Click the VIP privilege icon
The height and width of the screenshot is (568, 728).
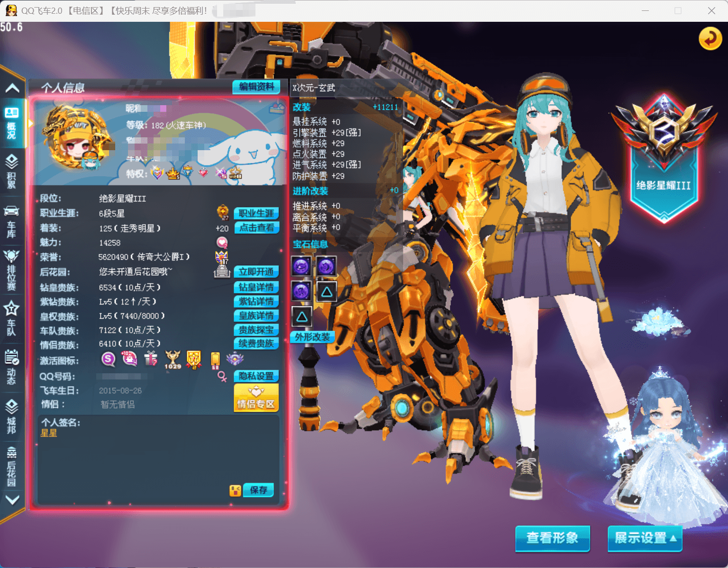coord(236,173)
